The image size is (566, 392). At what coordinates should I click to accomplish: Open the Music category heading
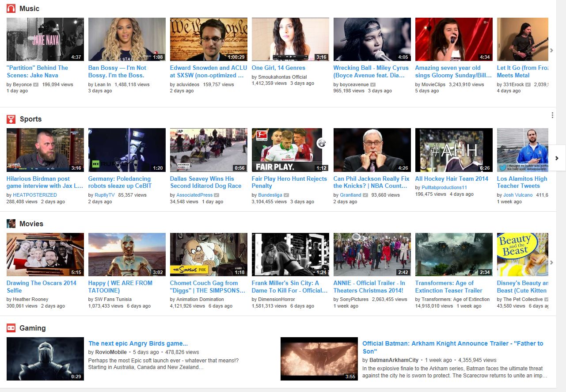pos(29,8)
